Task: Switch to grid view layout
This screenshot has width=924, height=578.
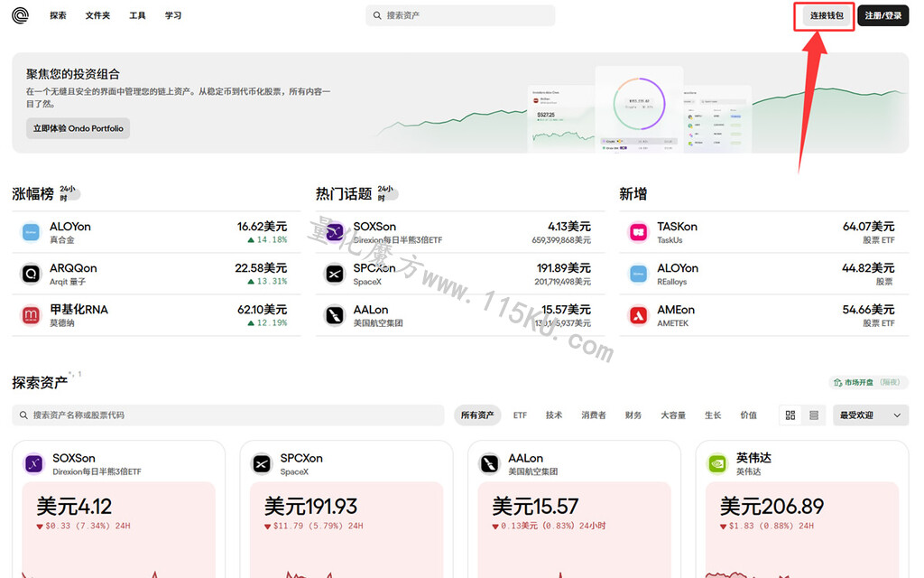Action: coord(790,415)
